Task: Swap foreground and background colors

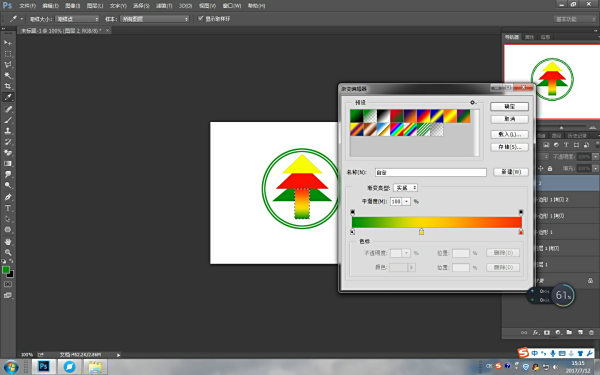Action: [11, 262]
